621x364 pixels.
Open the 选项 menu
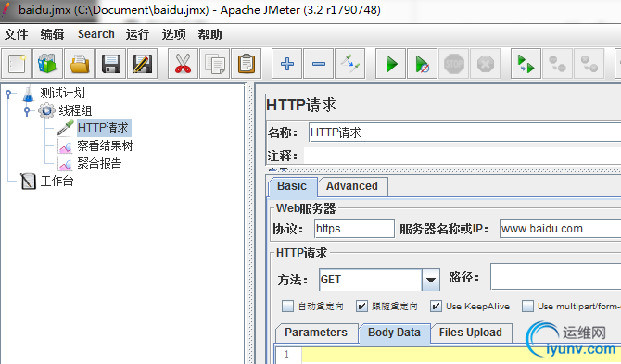pyautogui.click(x=173, y=34)
